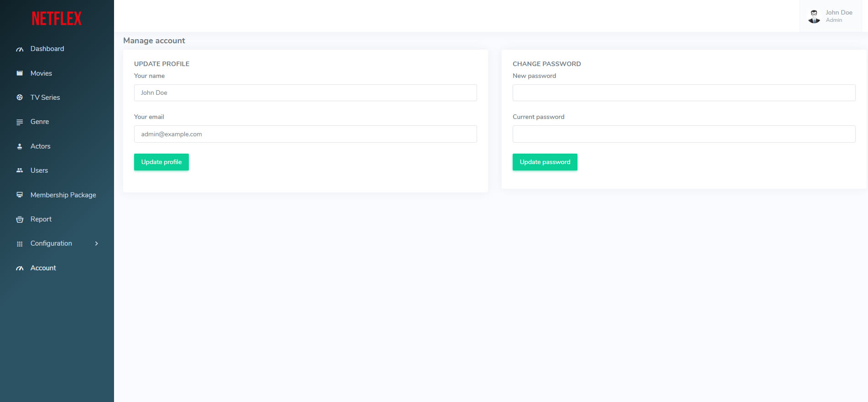Click the Account speedometer icon
Image resolution: width=868 pixels, height=402 pixels.
[20, 268]
